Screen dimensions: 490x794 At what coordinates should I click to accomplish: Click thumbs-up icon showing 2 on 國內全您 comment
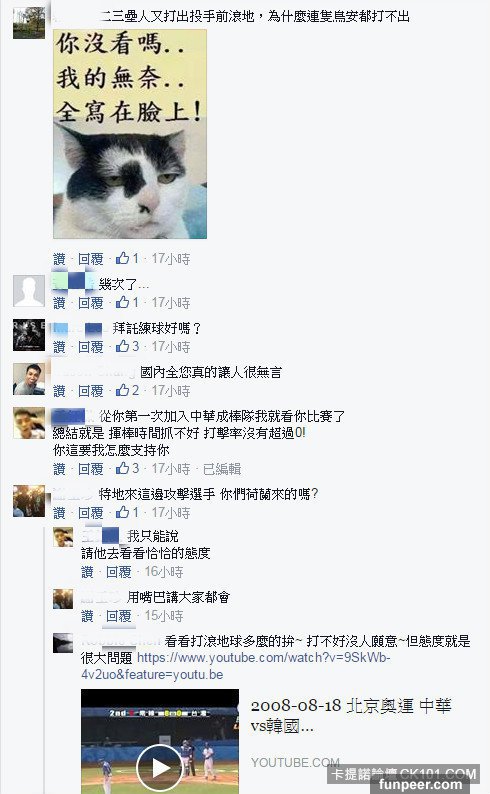pos(122,390)
